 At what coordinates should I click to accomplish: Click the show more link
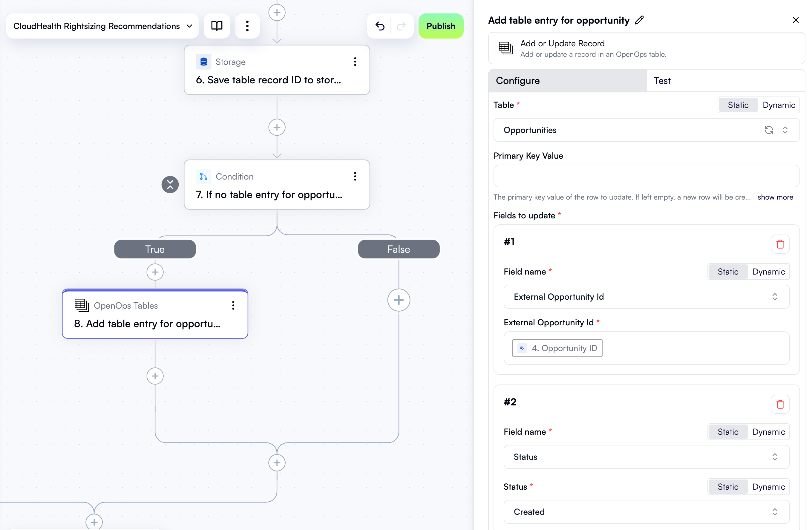click(775, 197)
